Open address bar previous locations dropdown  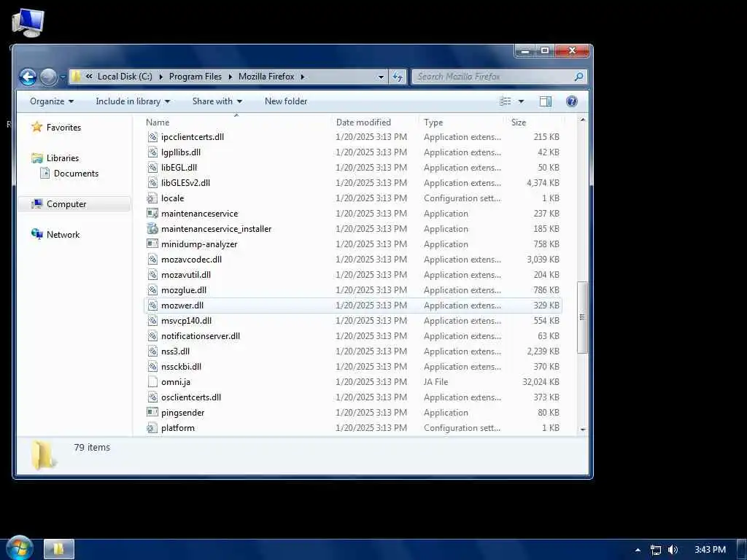(381, 77)
